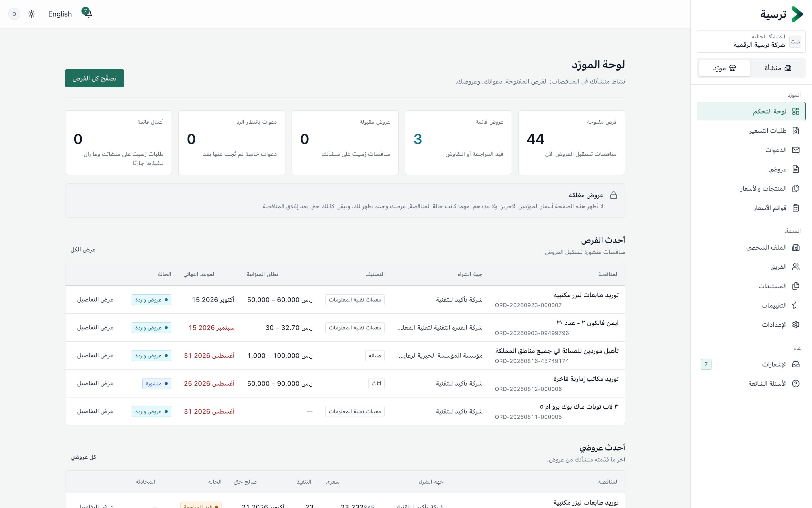
Task: Open الأسئلة الشائعة help icon
Action: coord(796,384)
